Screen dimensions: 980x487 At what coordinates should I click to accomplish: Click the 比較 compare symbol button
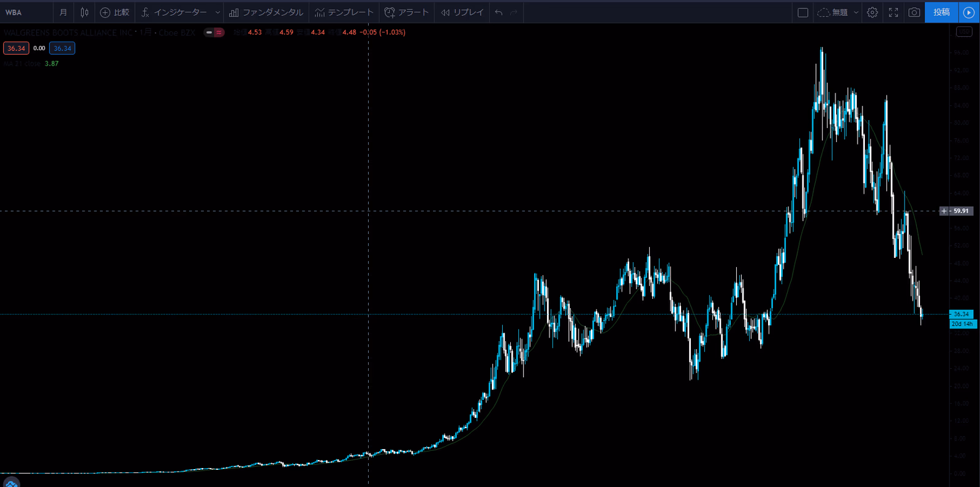115,12
